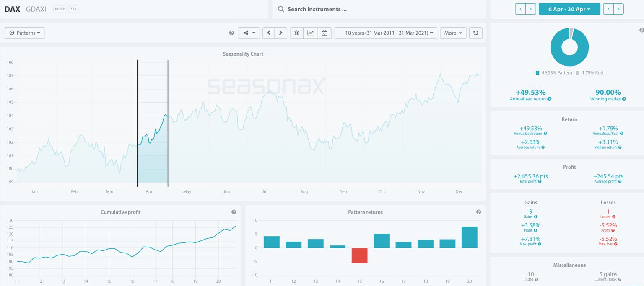Select the bug report icon

(296, 33)
